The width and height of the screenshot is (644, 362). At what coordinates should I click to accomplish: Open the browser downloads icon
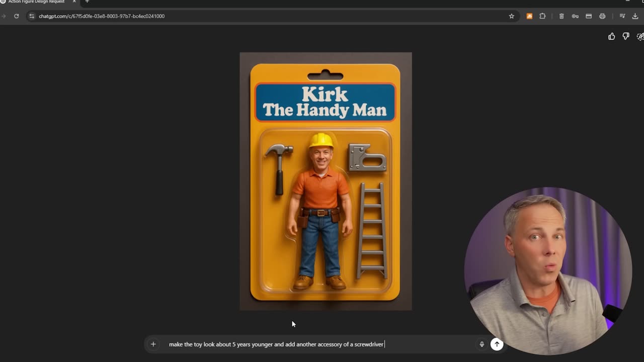(636, 16)
